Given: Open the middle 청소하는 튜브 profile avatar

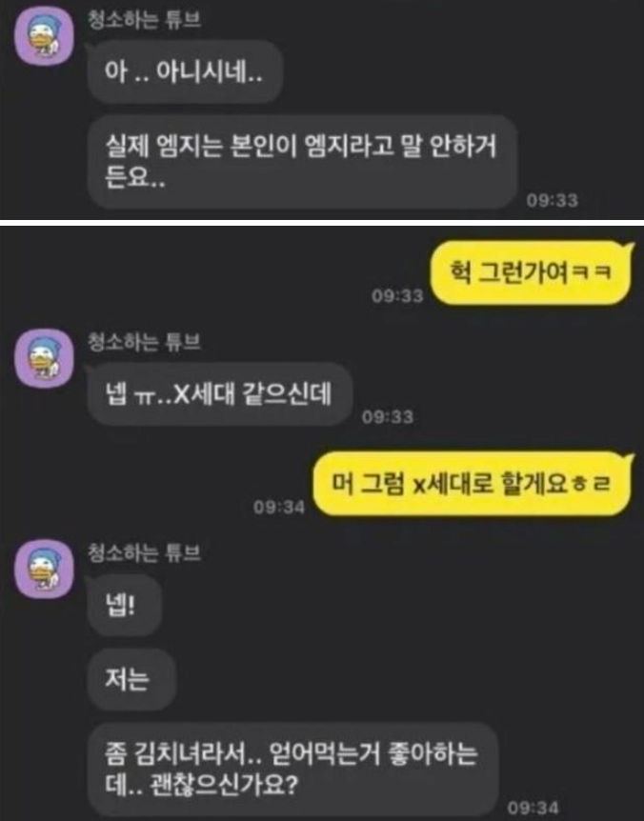Looking at the screenshot, I should point(44,358).
